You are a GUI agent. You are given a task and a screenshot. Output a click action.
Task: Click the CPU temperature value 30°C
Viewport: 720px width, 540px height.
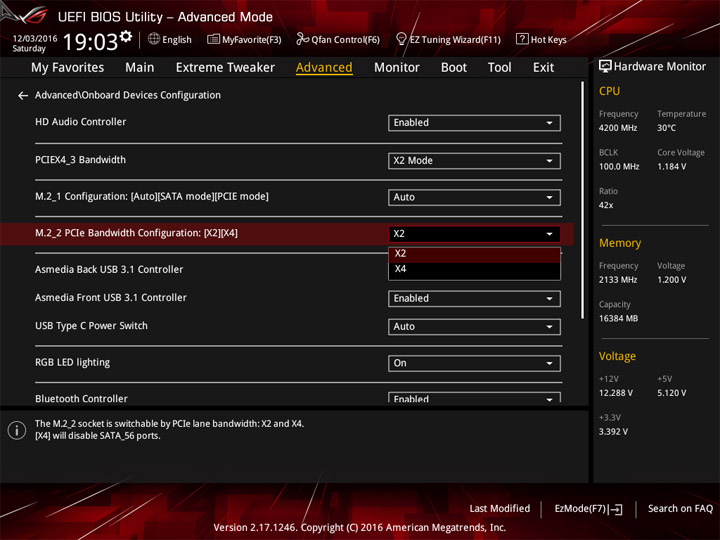point(666,128)
